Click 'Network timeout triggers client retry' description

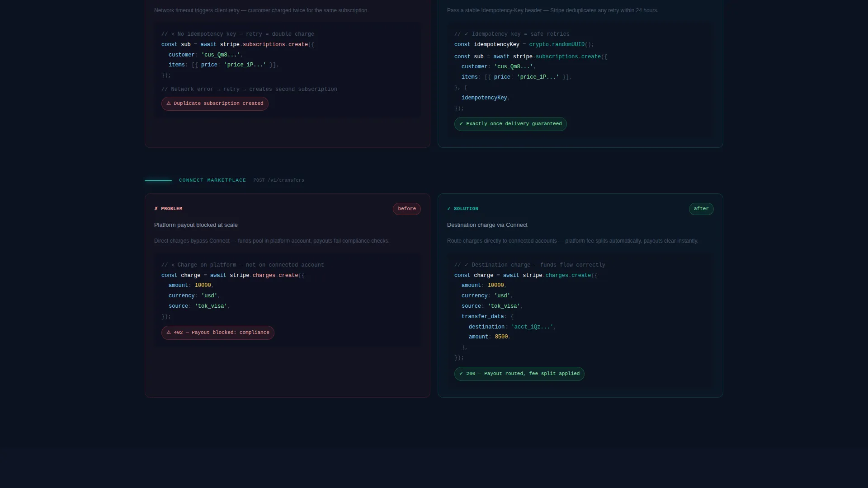pos(261,10)
